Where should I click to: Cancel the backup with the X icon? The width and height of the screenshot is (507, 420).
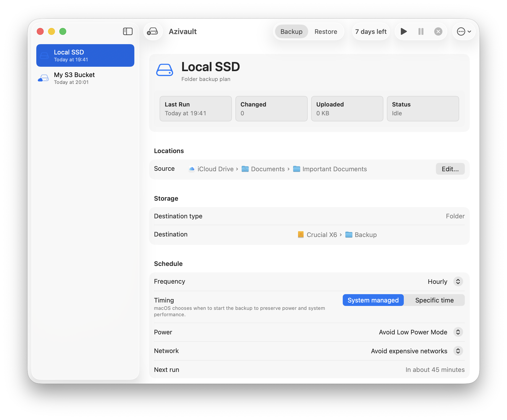[438, 31]
